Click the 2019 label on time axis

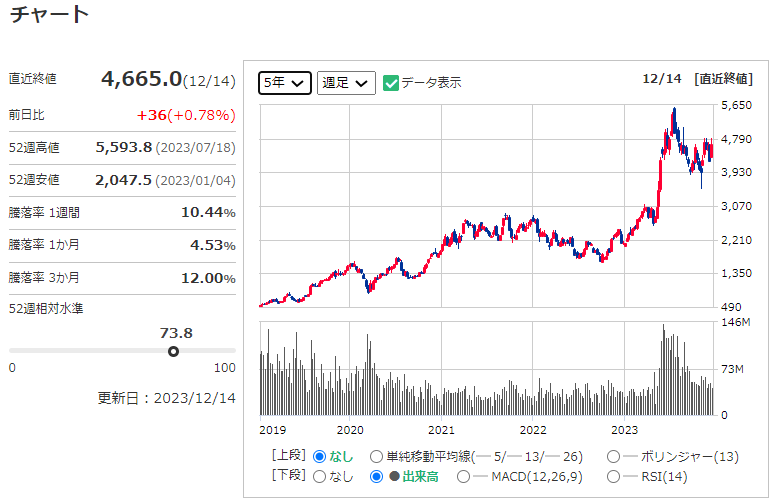(x=273, y=429)
